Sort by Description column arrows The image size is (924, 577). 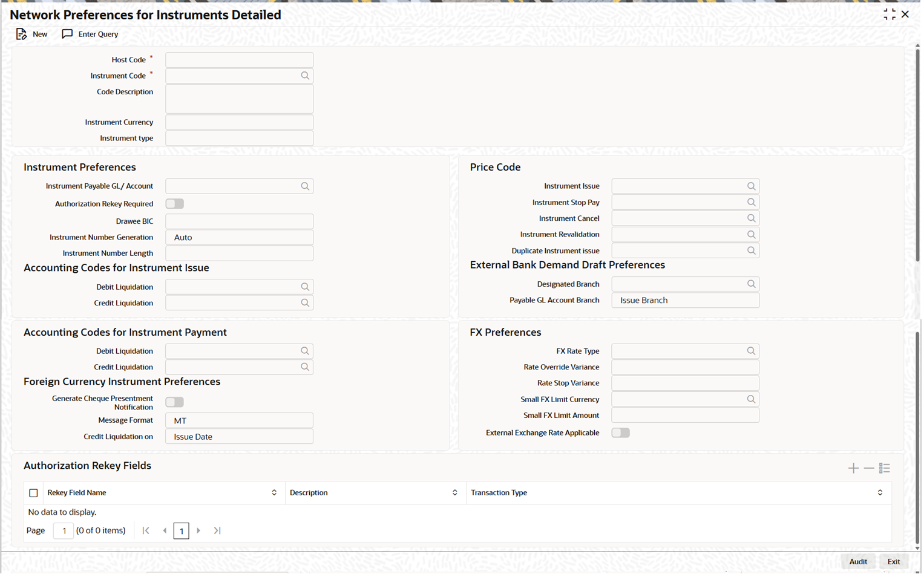tap(455, 493)
